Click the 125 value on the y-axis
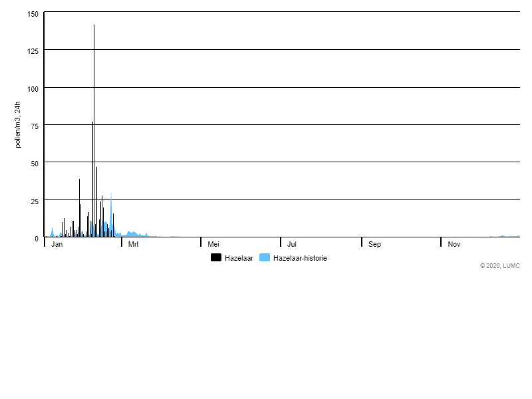The image size is (532, 399). click(33, 51)
